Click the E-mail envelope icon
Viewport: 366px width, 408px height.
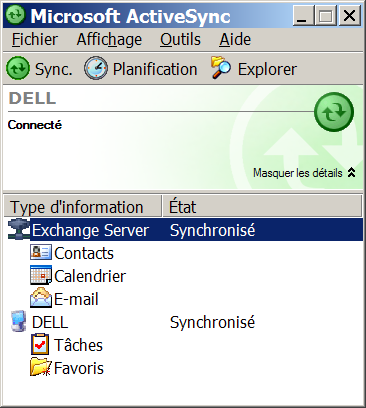[x=41, y=298]
